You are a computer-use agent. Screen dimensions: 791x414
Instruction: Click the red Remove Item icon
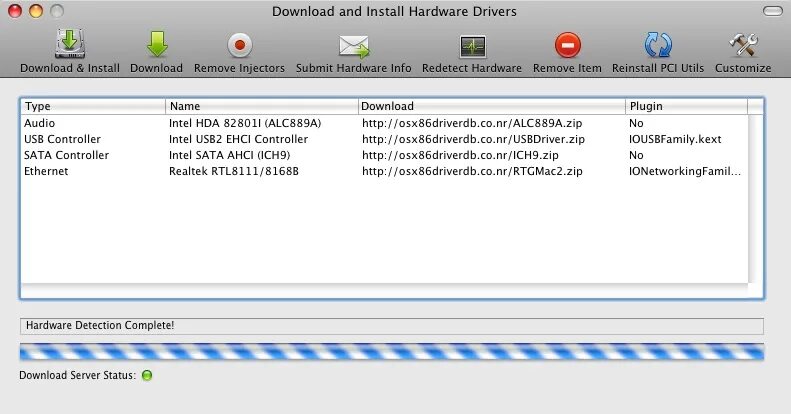[x=568, y=45]
